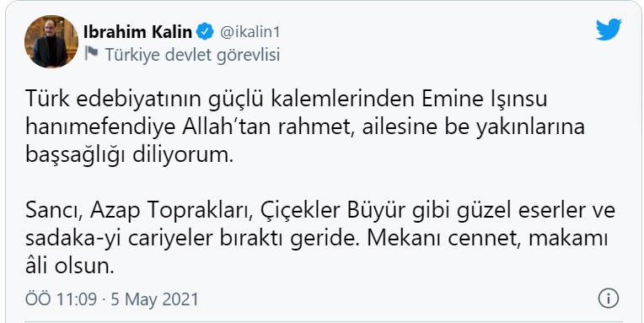Open the tweet info circle icon
This screenshot has height=323, width=644.
tap(609, 298)
